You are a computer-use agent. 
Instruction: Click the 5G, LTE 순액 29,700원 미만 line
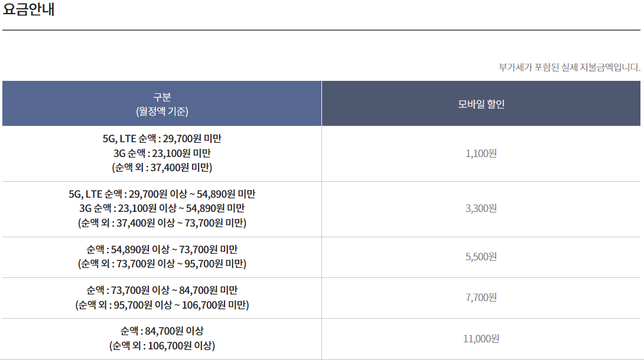pos(162,139)
